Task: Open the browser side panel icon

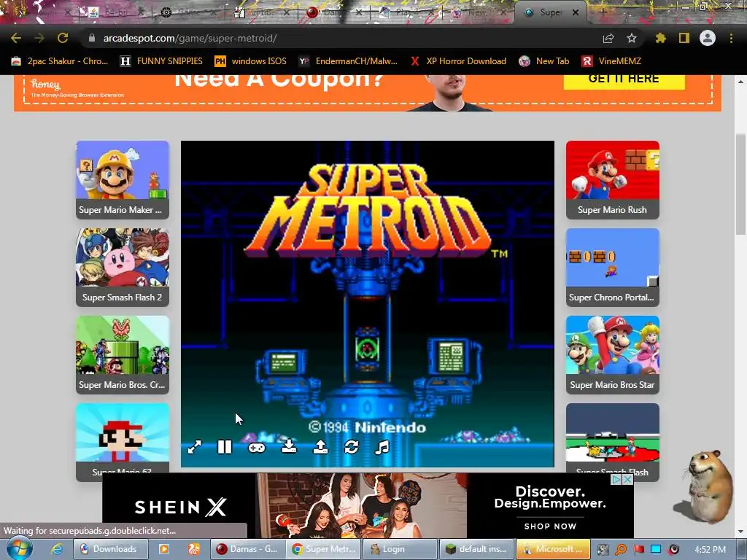Action: (x=684, y=38)
